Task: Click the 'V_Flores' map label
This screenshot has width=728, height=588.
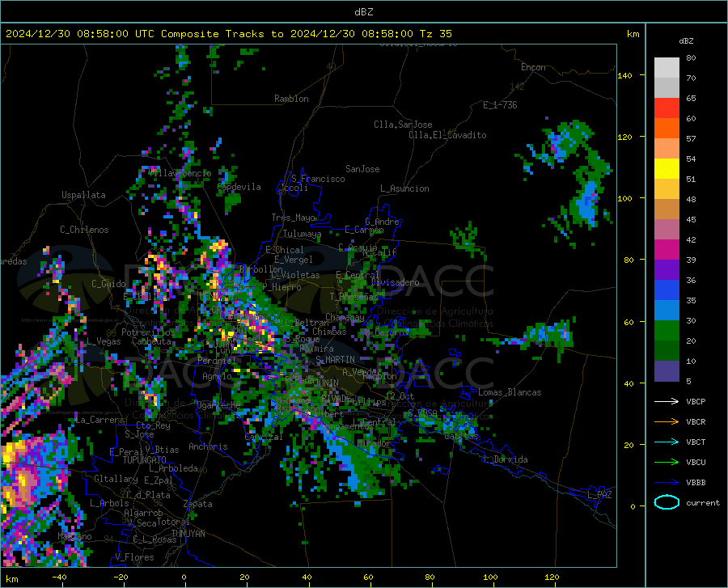Action: click(x=134, y=557)
